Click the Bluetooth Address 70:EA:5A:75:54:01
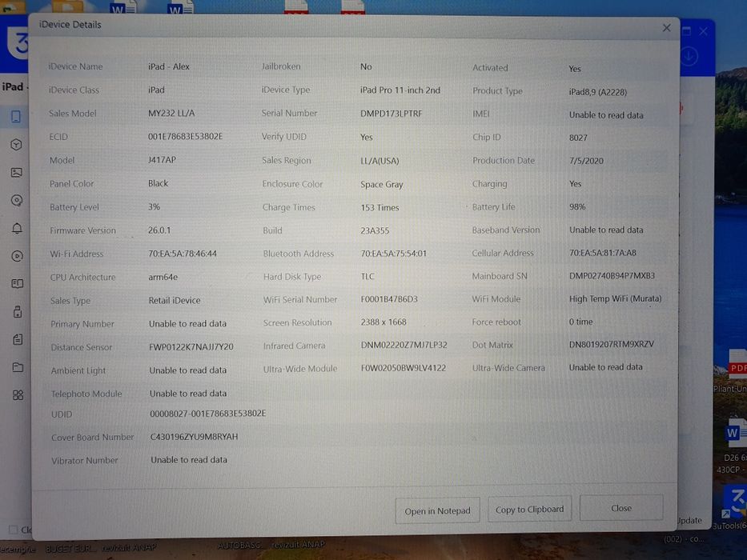This screenshot has width=747, height=560. click(x=393, y=254)
